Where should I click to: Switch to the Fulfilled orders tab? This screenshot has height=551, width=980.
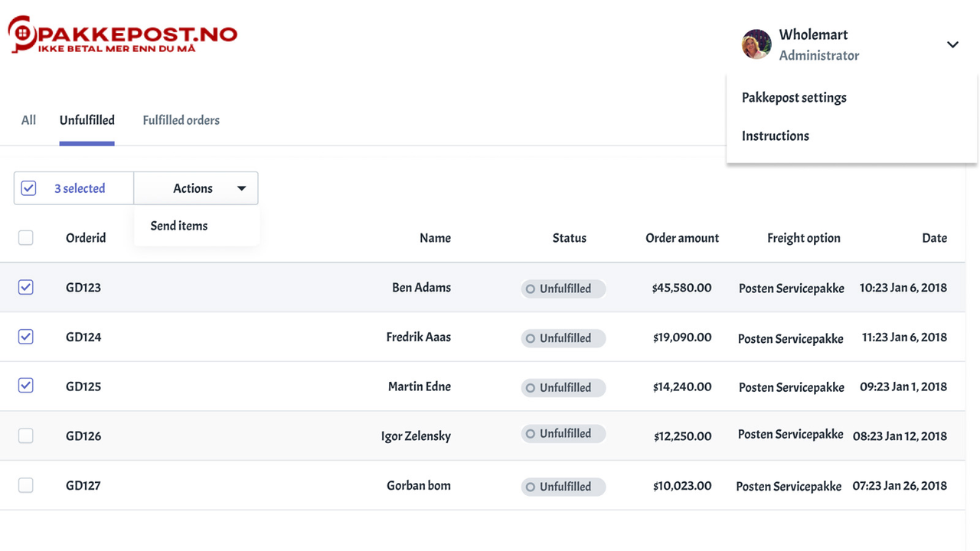(x=181, y=120)
